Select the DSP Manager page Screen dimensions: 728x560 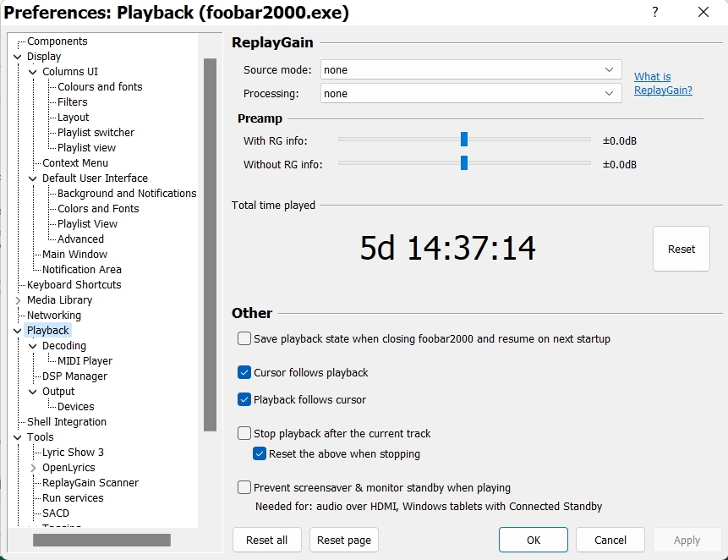coord(74,376)
